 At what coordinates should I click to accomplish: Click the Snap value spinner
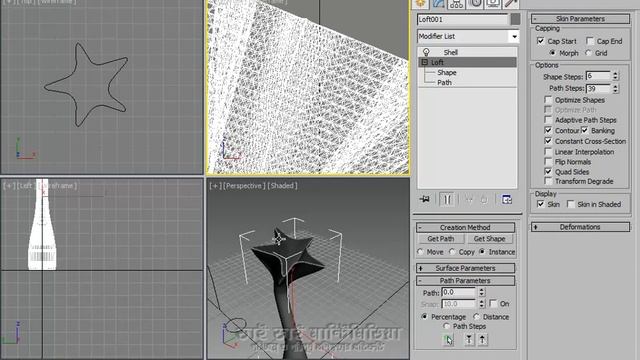tap(482, 304)
